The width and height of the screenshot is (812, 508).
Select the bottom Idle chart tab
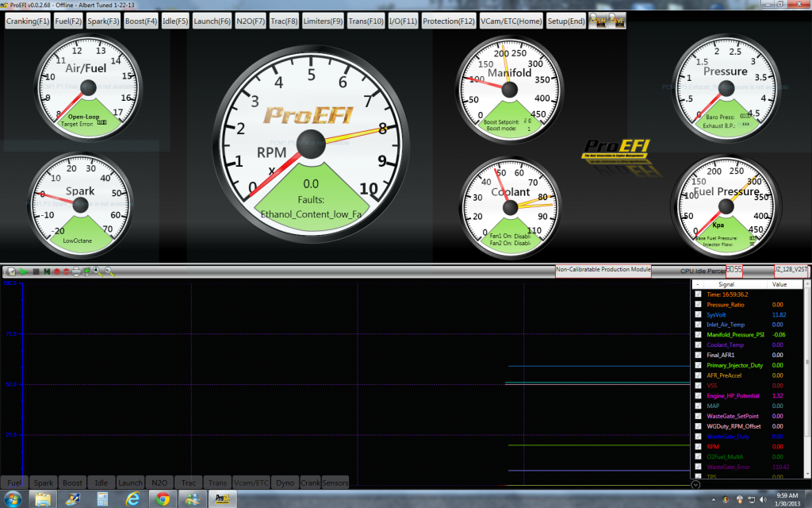pyautogui.click(x=101, y=482)
